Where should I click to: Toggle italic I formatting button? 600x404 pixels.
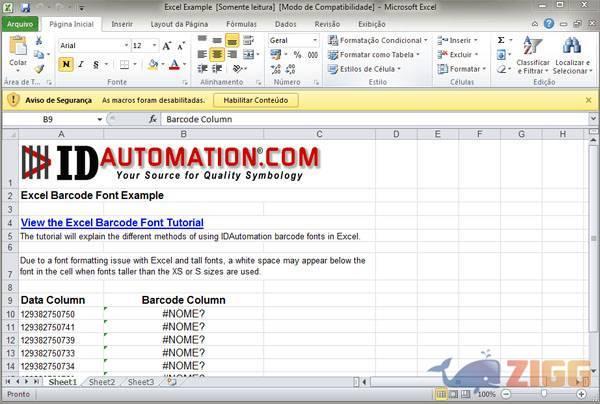tap(81, 64)
